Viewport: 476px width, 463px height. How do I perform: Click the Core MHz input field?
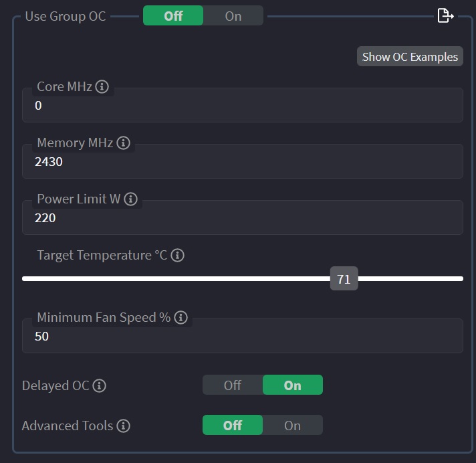243,105
